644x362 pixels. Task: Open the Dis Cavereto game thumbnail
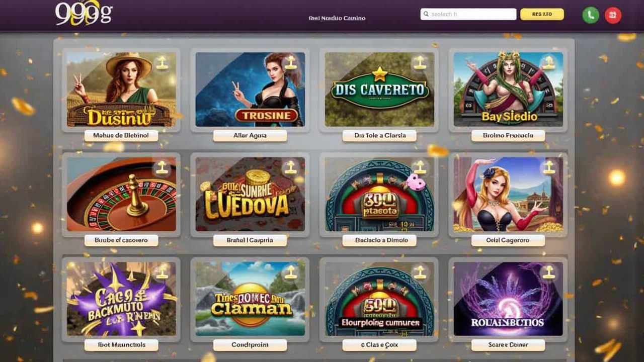coord(379,89)
